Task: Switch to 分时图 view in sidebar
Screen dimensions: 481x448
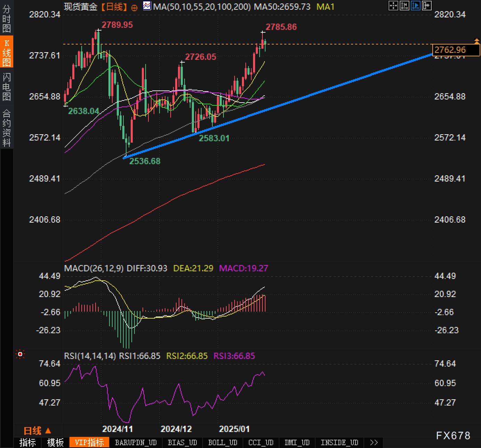Action: 7,19
